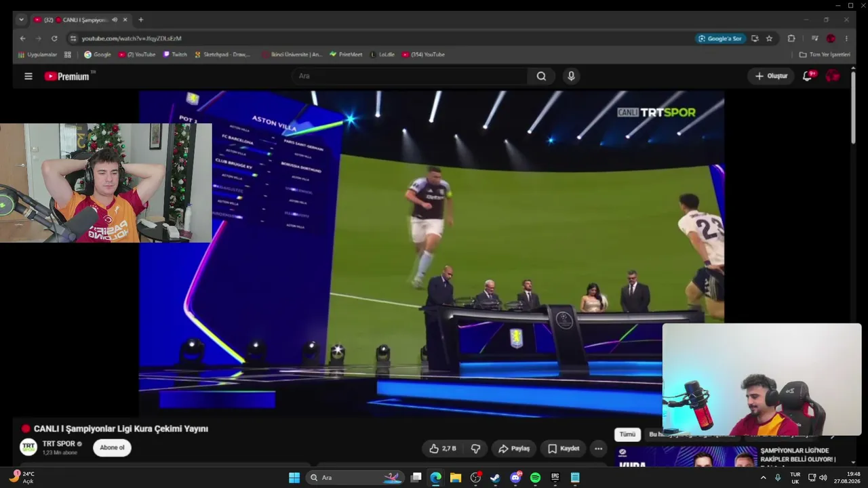Open the YouTube guide hamburger menu
Viewport: 868px width, 488px height.
tap(28, 77)
